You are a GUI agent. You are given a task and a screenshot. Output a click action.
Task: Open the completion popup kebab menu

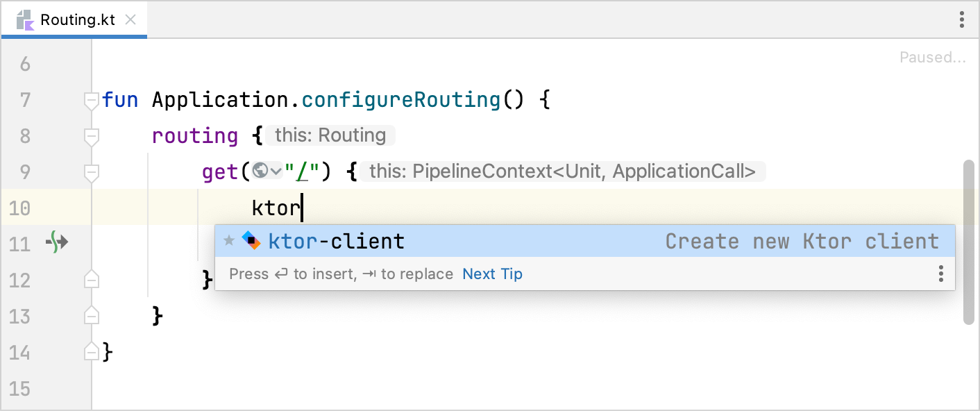pos(941,274)
